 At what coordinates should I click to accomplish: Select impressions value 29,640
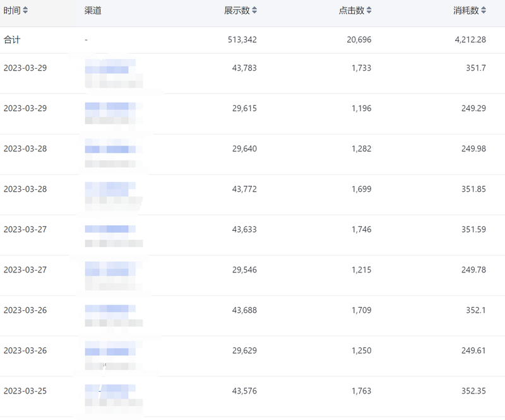coord(244,149)
